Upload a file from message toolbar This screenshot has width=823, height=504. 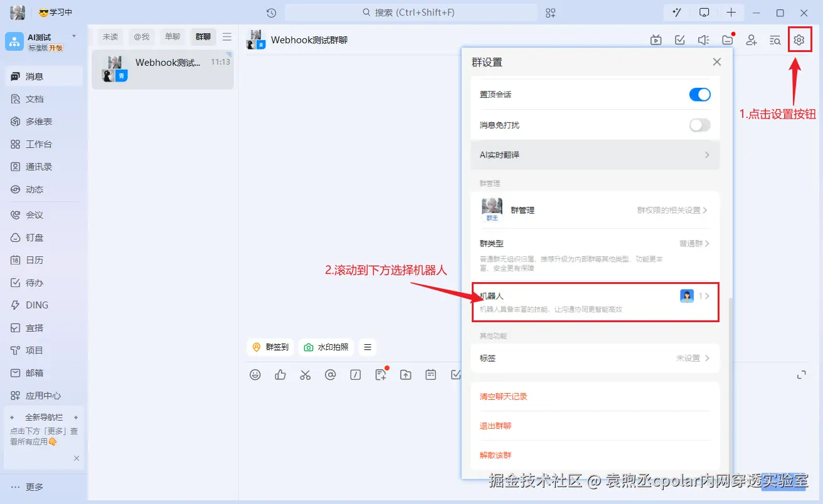406,375
